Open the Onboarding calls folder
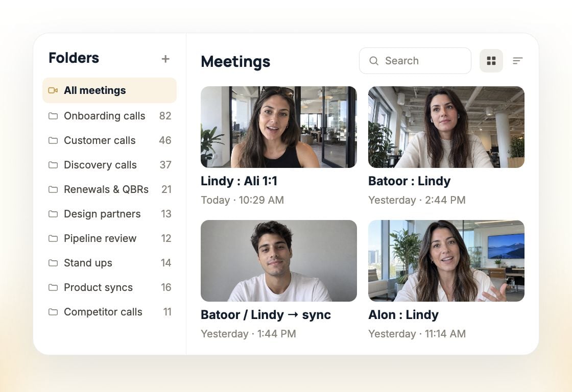 pyautogui.click(x=109, y=116)
